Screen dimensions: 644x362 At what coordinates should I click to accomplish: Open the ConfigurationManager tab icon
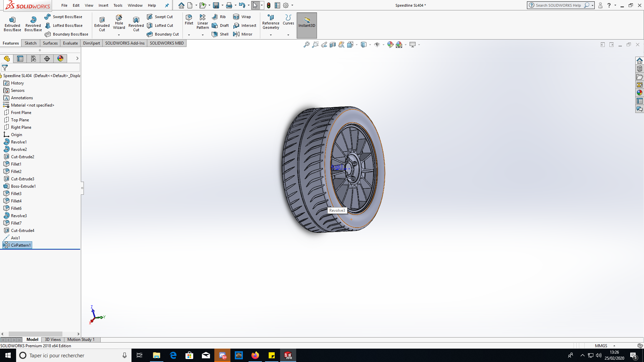[33, 59]
